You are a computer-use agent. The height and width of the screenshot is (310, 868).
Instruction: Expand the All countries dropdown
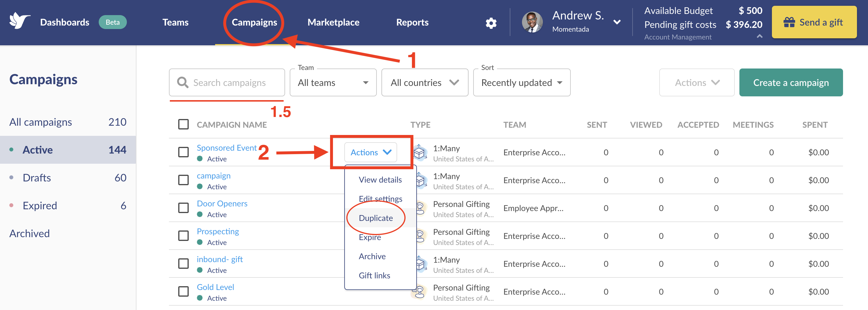[x=424, y=82]
